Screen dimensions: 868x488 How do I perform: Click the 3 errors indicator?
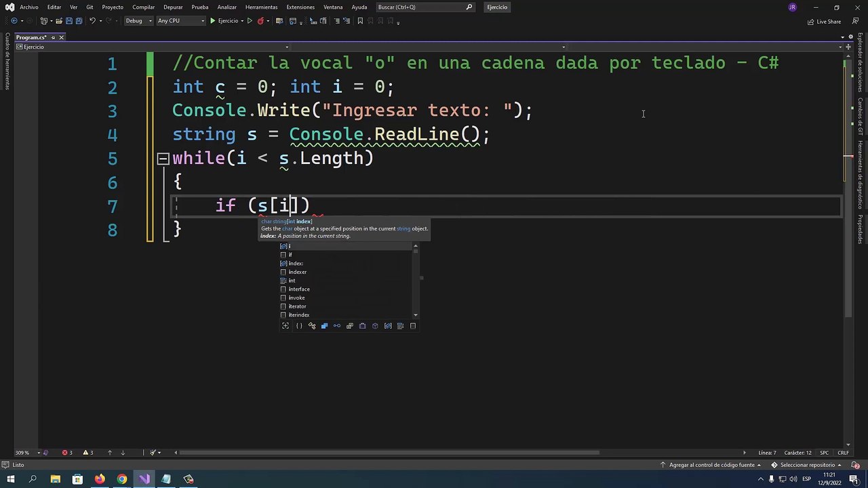pos(67,453)
